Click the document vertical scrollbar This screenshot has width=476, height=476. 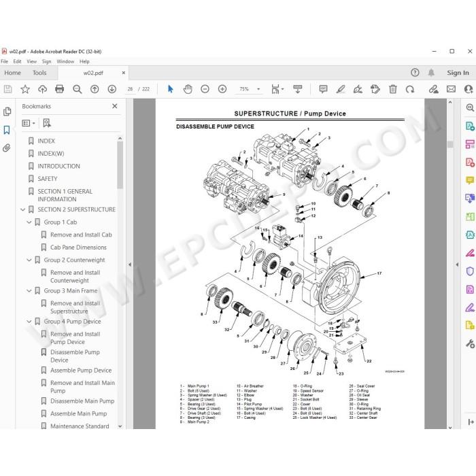(x=450, y=144)
